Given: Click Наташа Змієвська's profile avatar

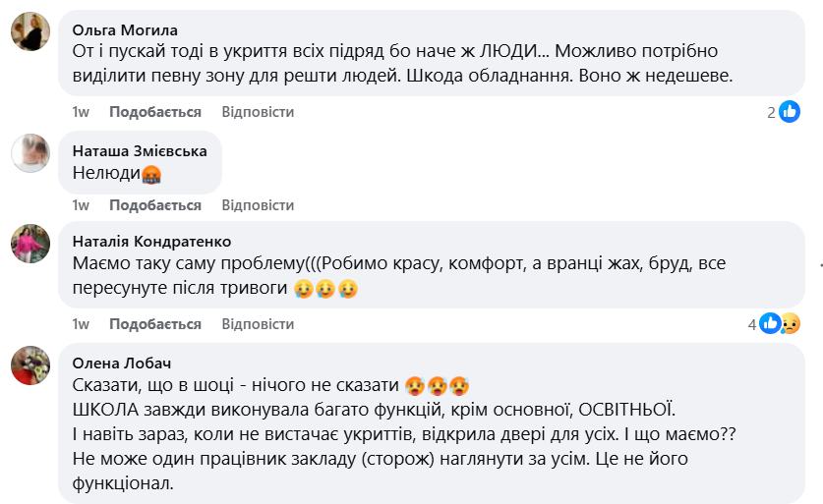Looking at the screenshot, I should (30, 152).
